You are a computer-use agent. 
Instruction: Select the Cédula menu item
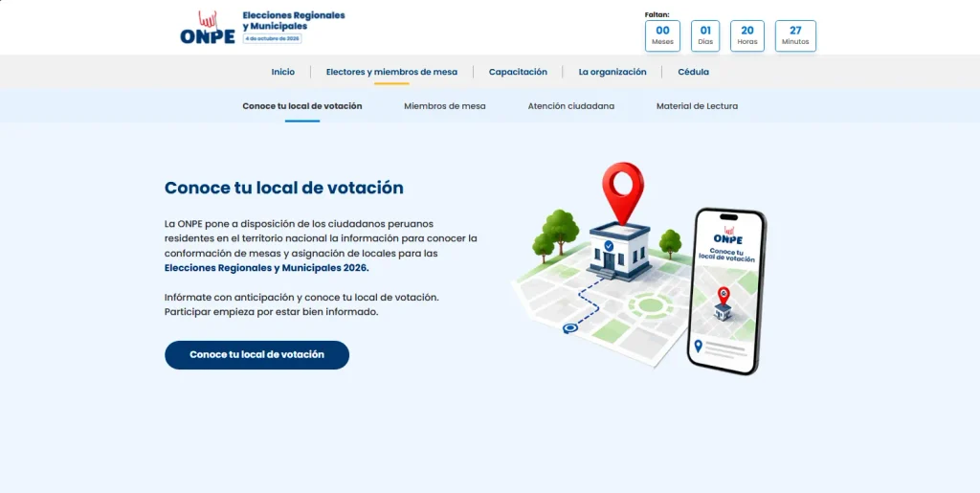(x=693, y=72)
